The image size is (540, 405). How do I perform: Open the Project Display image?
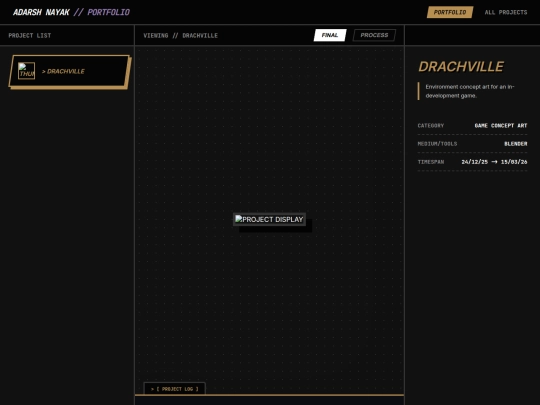[x=269, y=219]
